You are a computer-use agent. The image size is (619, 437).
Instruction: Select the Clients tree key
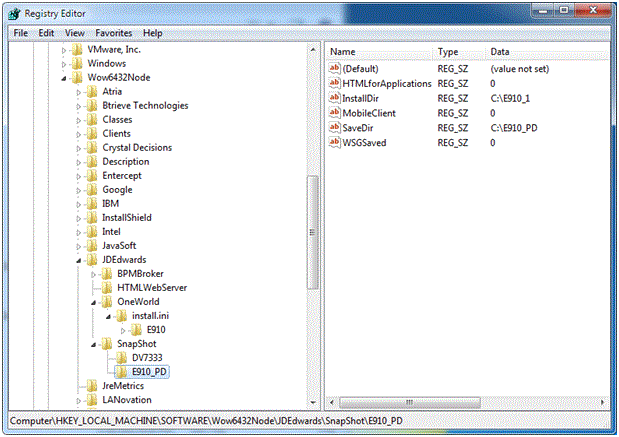[x=116, y=134]
